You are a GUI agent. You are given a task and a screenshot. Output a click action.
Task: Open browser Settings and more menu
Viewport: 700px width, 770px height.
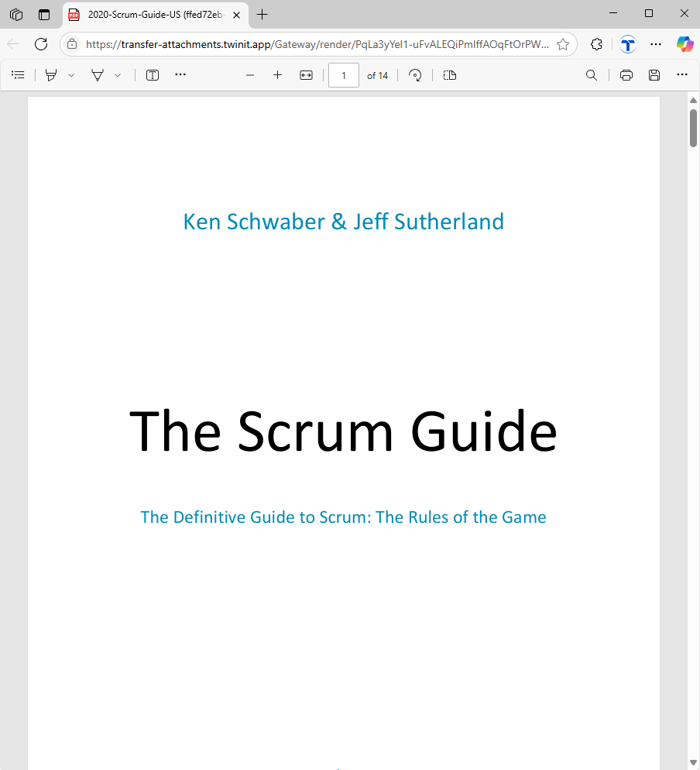tap(656, 44)
